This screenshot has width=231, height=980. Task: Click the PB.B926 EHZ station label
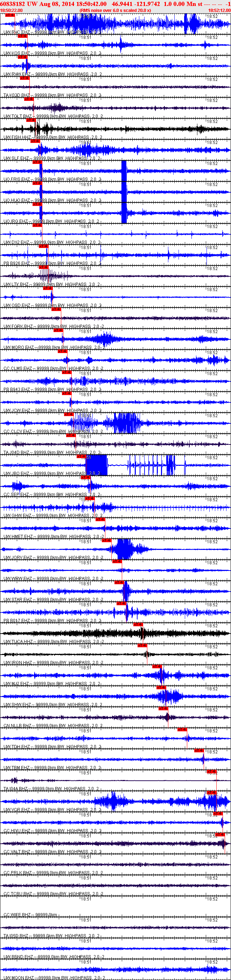click(17, 263)
